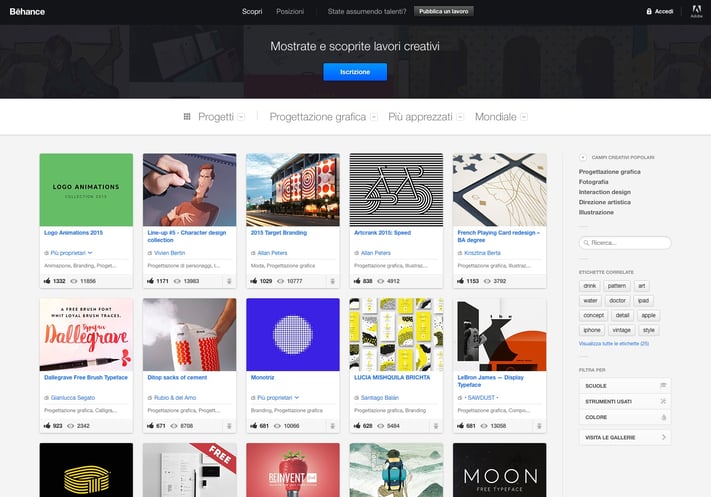Click thumbs-up icon on LeBron James card

tap(460, 426)
